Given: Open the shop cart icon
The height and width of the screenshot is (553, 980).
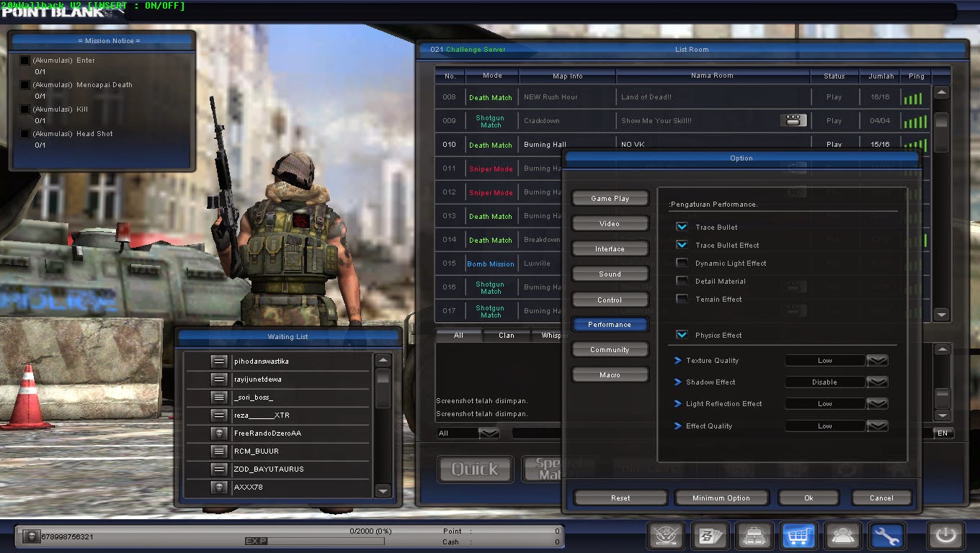Looking at the screenshot, I should tap(798, 536).
